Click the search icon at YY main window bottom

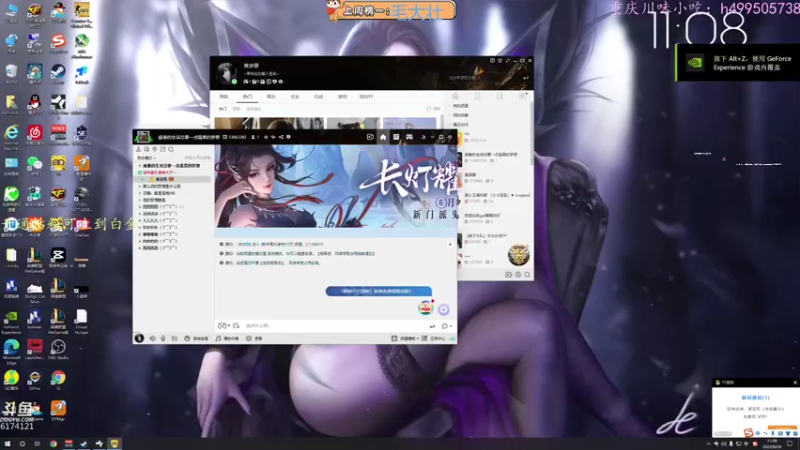click(527, 274)
